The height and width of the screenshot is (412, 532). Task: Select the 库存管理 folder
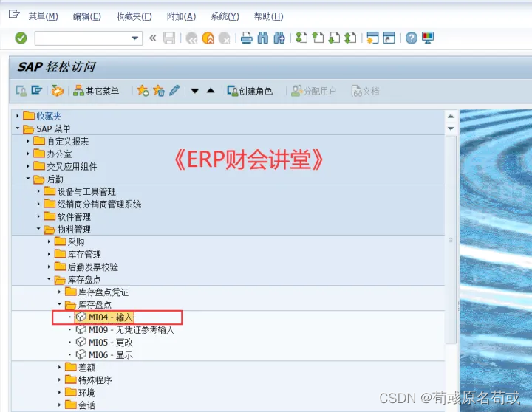pos(84,254)
